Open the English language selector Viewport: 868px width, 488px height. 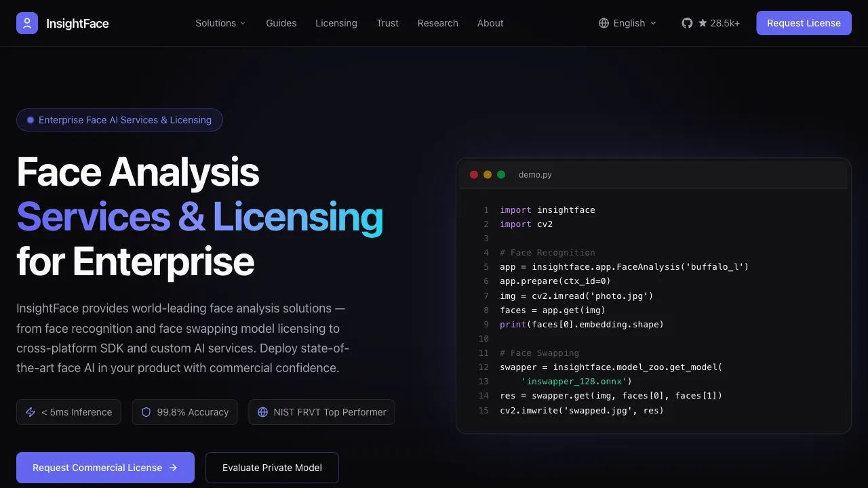tap(628, 23)
